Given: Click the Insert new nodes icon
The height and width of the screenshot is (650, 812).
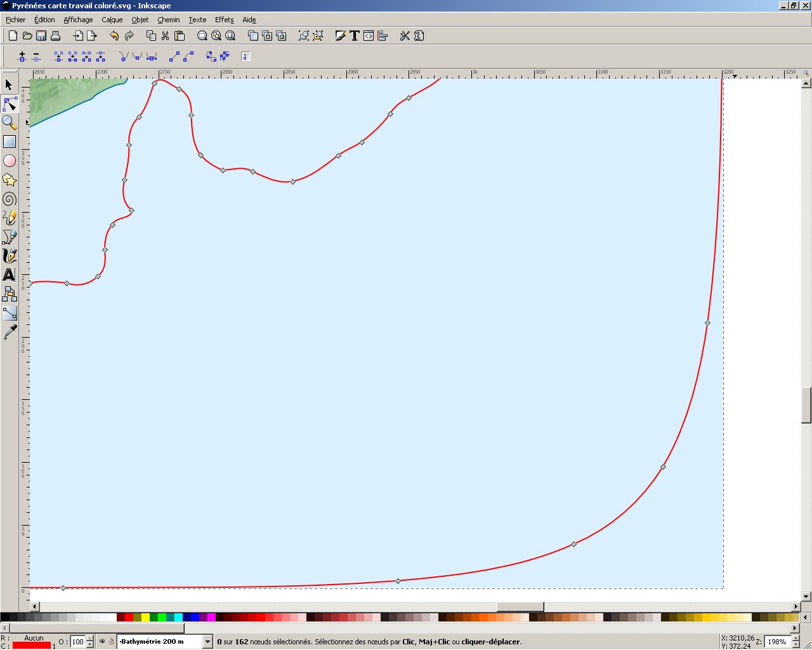Looking at the screenshot, I should point(22,56).
